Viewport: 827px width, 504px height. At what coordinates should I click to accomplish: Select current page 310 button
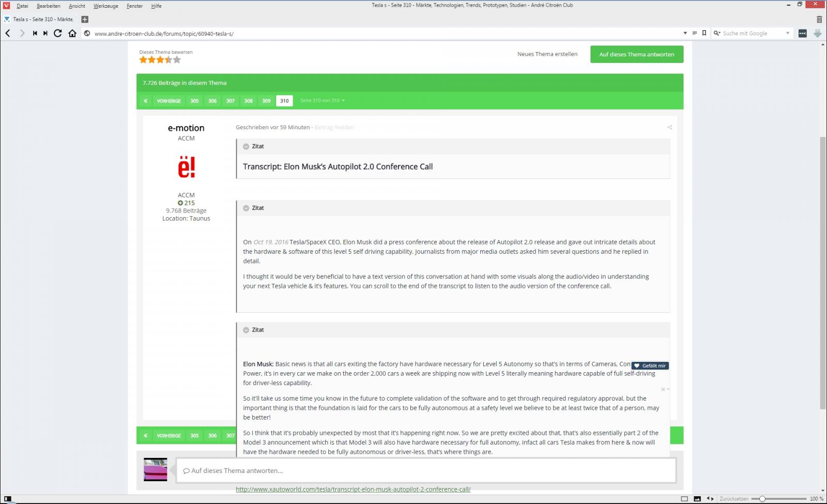coord(284,101)
